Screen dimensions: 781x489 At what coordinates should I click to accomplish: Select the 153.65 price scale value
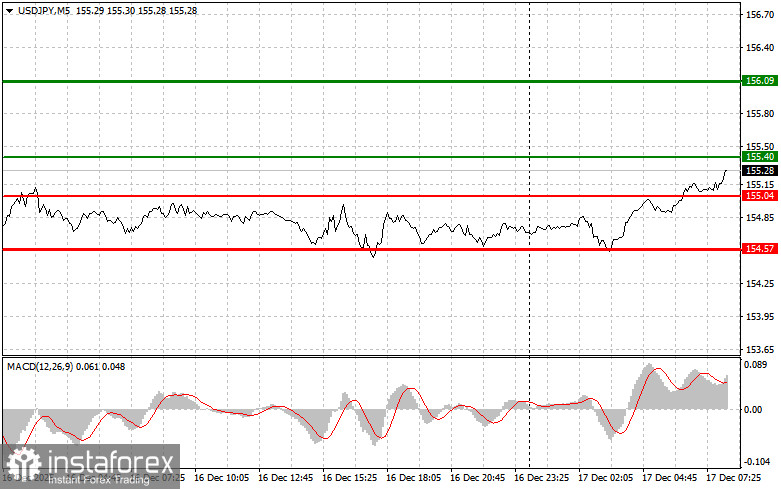(x=760, y=350)
